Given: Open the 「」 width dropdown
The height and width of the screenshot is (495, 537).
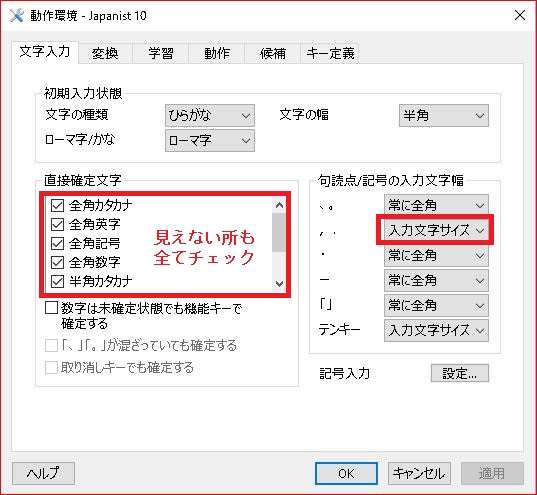Looking at the screenshot, I should click(436, 306).
